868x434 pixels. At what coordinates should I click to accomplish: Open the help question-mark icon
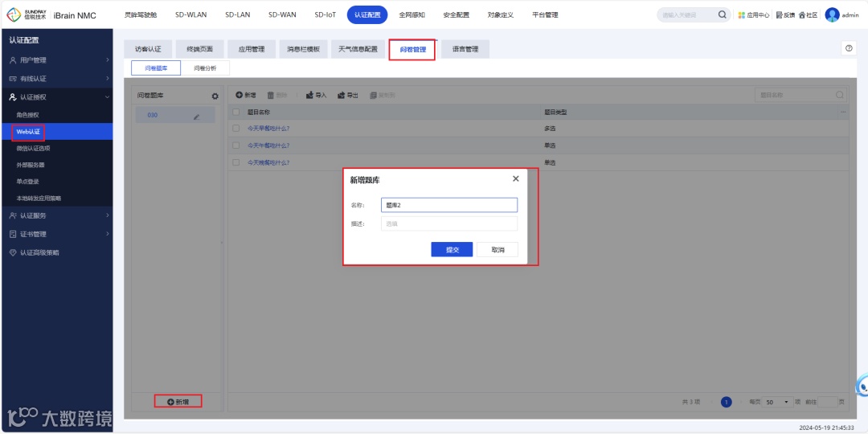click(x=848, y=48)
